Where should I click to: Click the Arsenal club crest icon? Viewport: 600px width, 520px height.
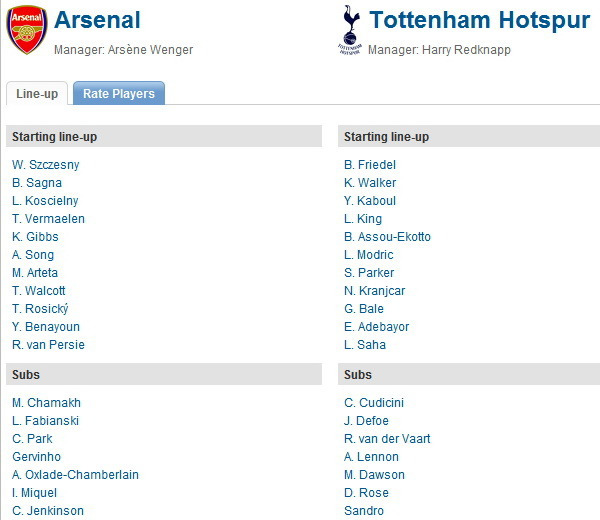point(27,30)
